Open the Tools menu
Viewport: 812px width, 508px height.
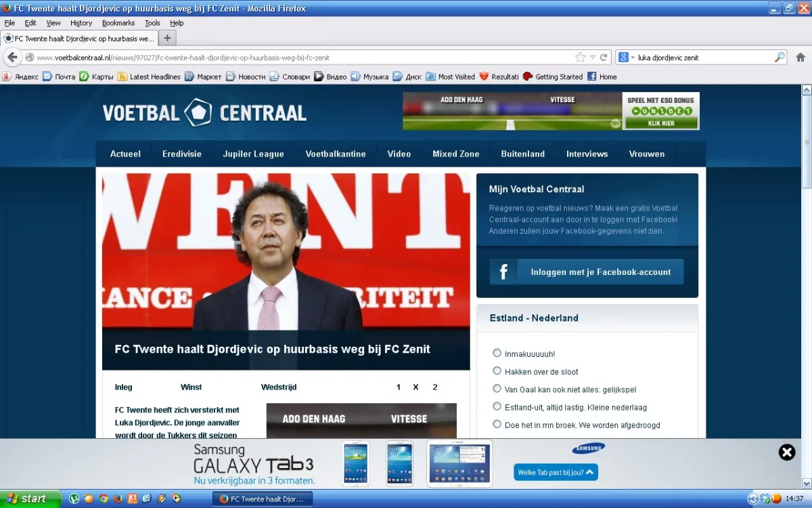click(152, 23)
